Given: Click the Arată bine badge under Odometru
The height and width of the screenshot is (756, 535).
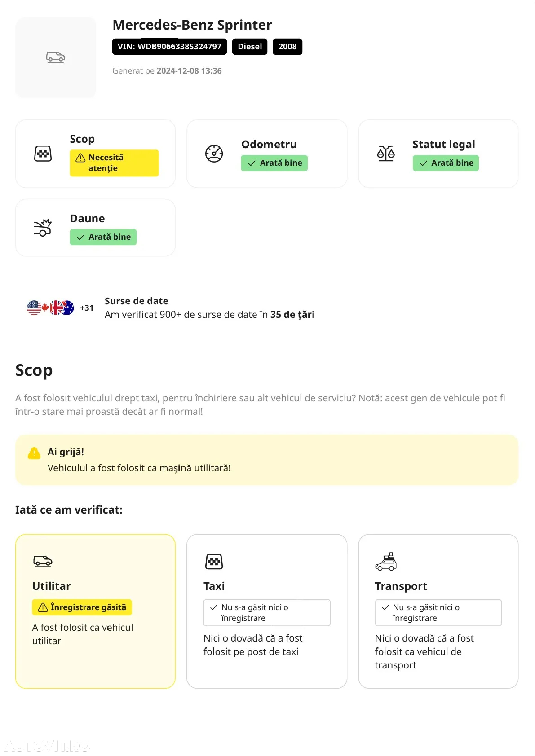Looking at the screenshot, I should 274,163.
